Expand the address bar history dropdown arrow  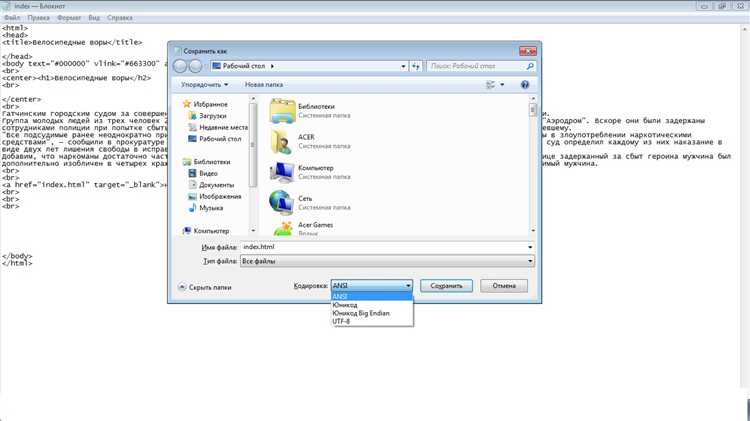[403, 66]
